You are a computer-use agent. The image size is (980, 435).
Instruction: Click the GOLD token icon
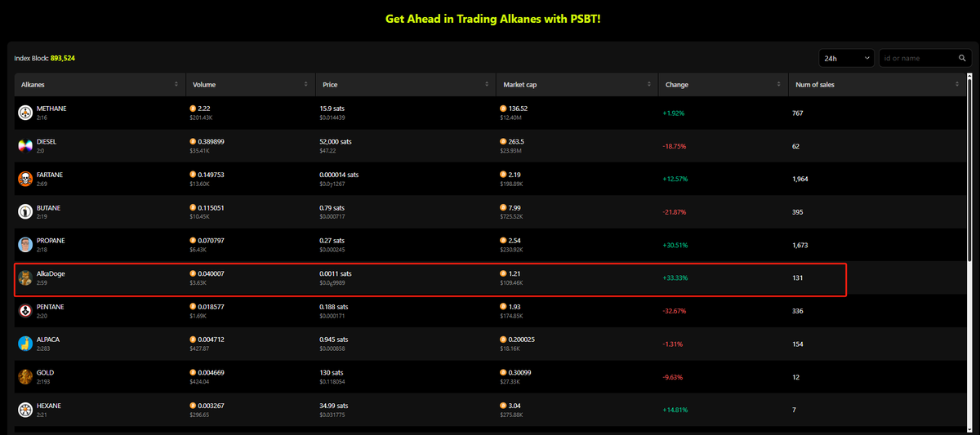click(x=25, y=377)
